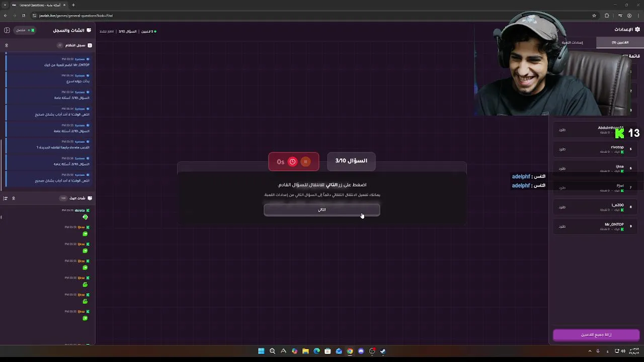Kick player Pjwl with طرد
The image size is (644, 362).
point(562,188)
